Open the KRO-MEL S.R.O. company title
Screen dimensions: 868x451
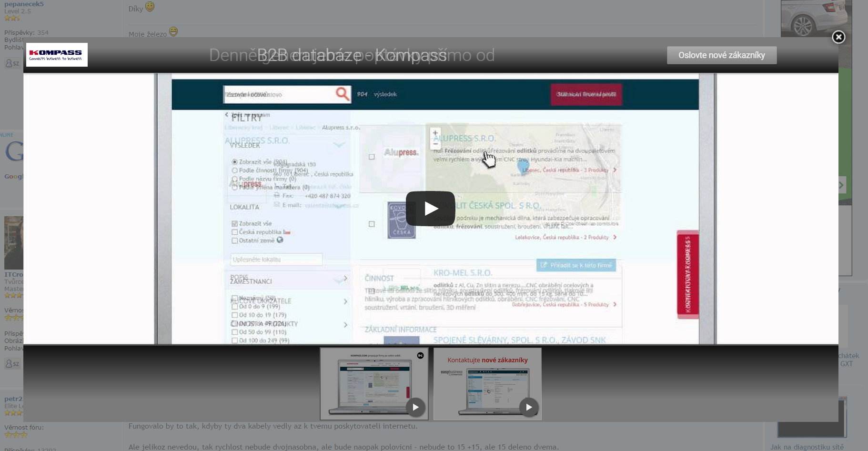point(463,273)
